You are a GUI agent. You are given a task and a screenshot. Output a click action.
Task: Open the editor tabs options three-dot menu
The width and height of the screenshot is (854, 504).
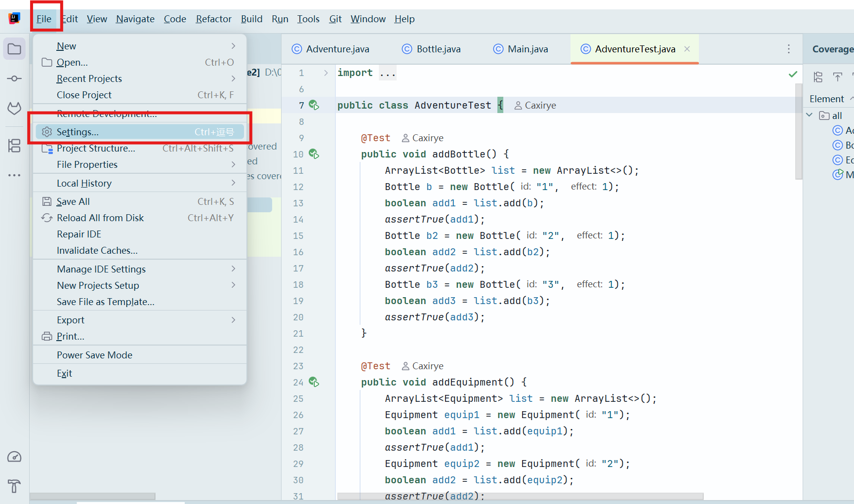tap(788, 49)
